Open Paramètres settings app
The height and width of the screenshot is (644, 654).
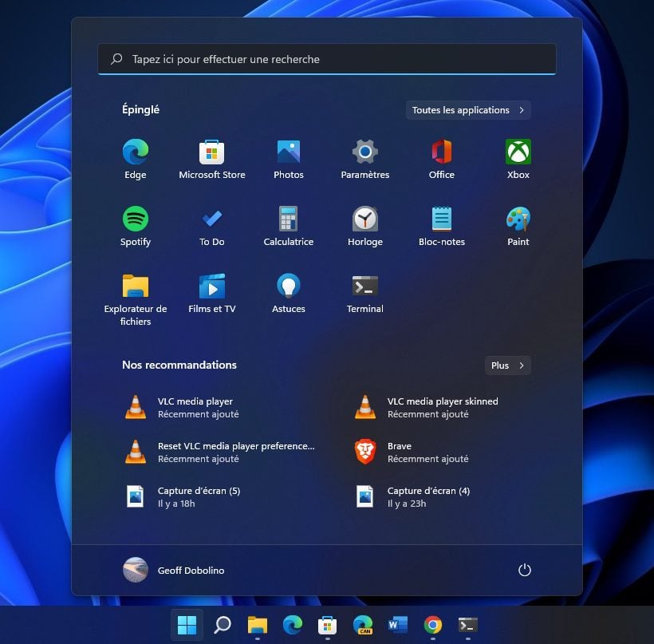365,159
